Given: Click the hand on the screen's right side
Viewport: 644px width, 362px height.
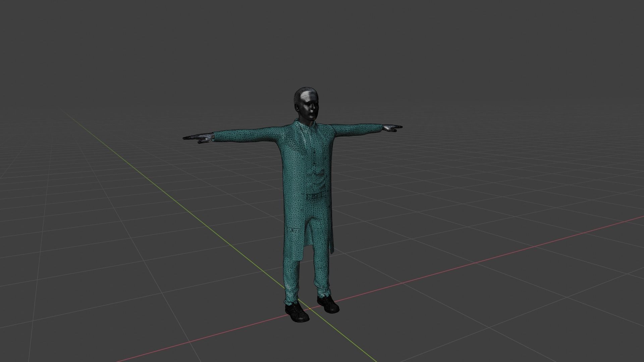Looking at the screenshot, I should tap(392, 127).
